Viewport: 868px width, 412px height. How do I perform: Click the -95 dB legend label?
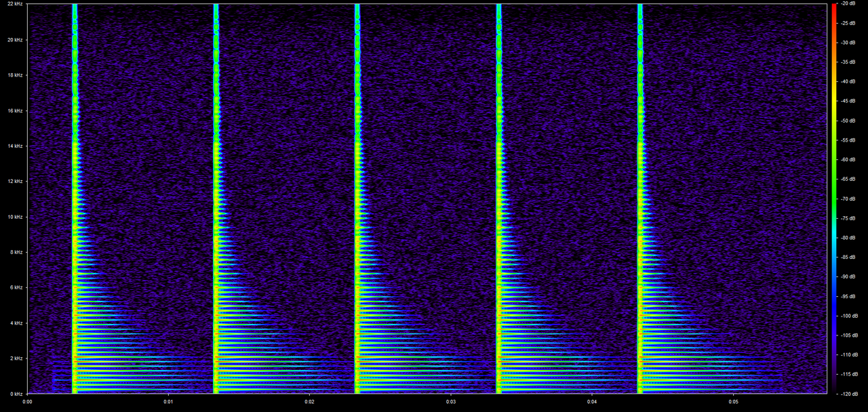pyautogui.click(x=848, y=296)
